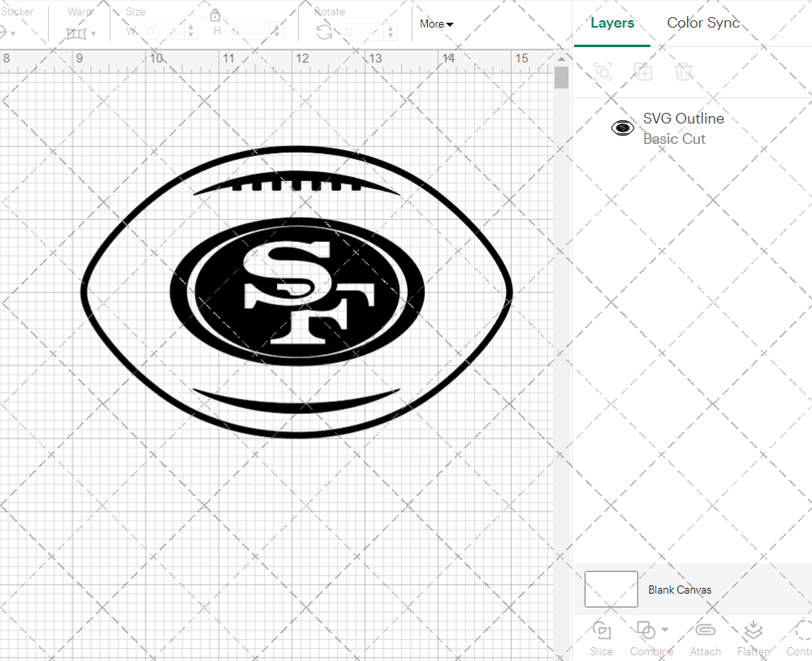Click the width stepper arrows
This screenshot has width=812, height=661.
pos(191,31)
